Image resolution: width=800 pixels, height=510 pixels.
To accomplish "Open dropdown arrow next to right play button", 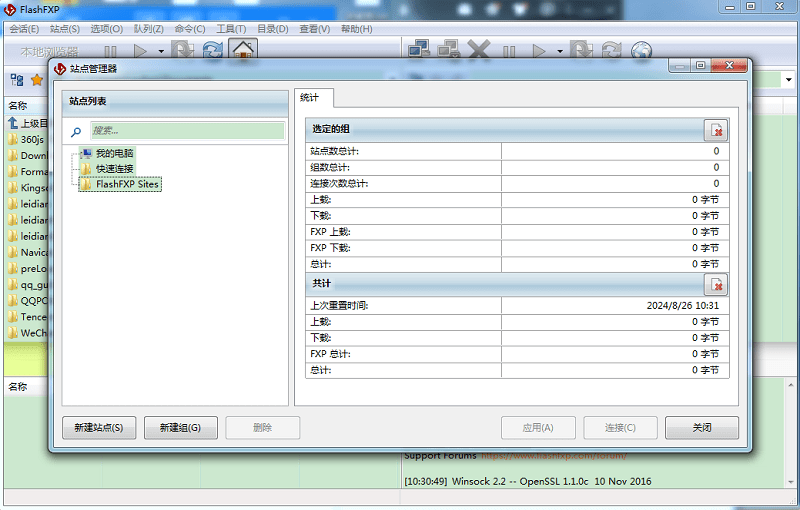I will click(x=560, y=51).
